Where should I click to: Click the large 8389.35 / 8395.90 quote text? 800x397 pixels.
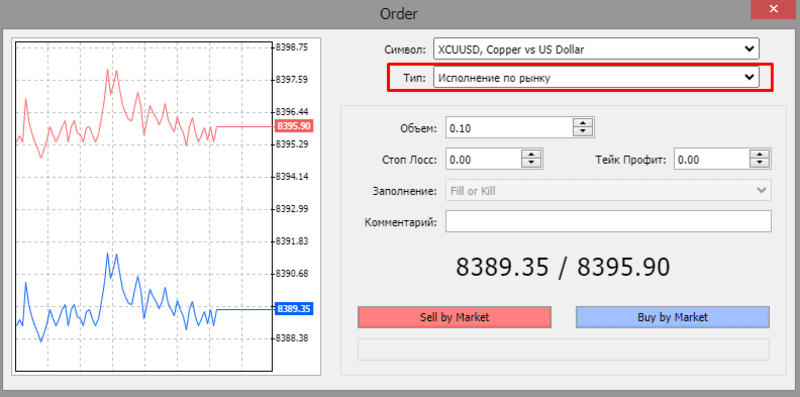563,267
